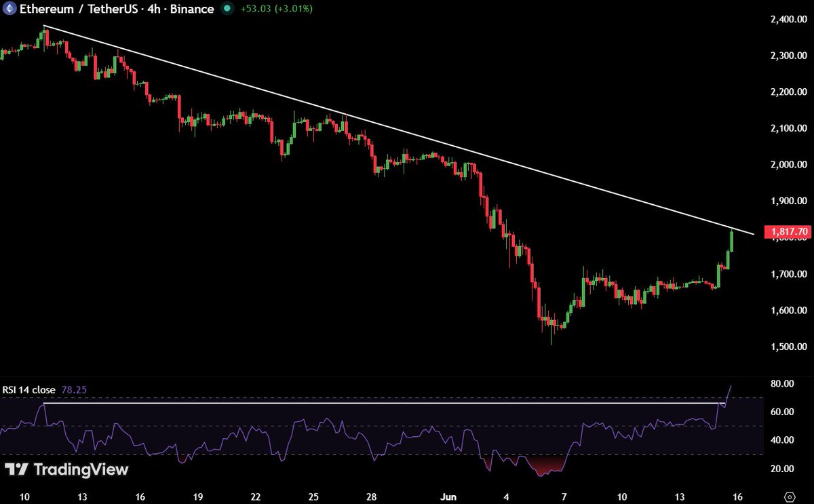The image size is (814, 504).
Task: Click the 2,200.00 price axis label
Action: 788,92
